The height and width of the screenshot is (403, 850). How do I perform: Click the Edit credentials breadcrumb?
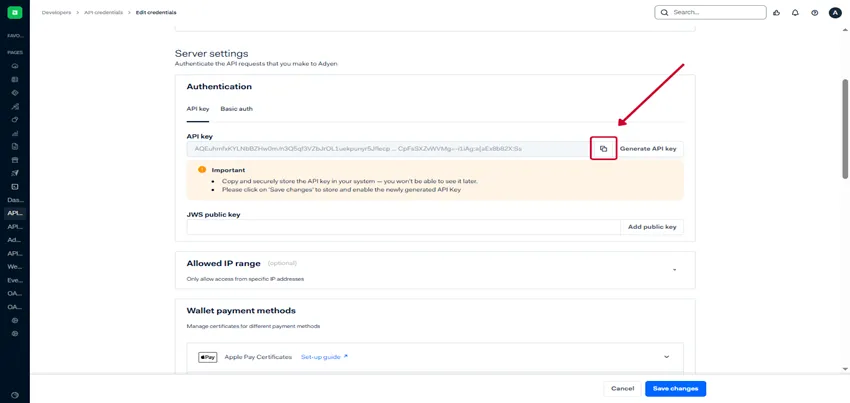(156, 12)
